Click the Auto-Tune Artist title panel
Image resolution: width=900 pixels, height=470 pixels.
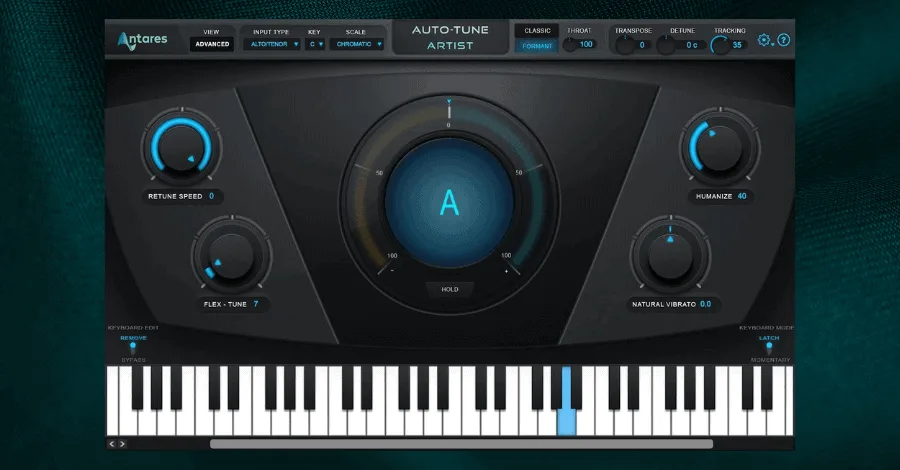tap(450, 38)
